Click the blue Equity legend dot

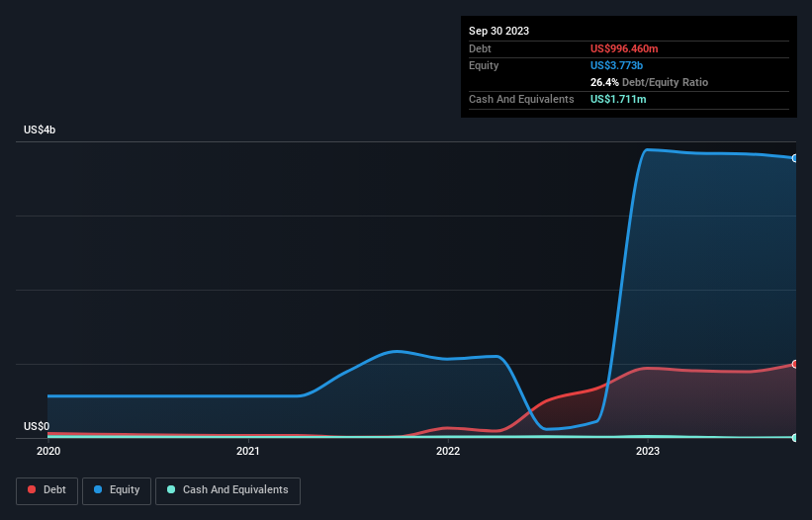click(98, 489)
